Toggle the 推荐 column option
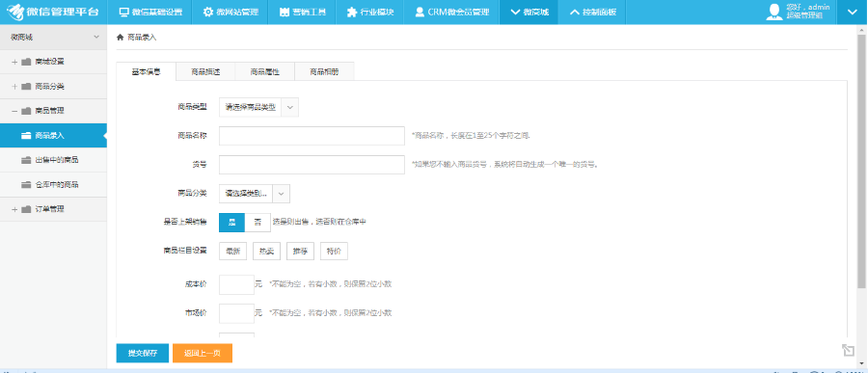Image resolution: width=868 pixels, height=373 pixels. pos(301,252)
